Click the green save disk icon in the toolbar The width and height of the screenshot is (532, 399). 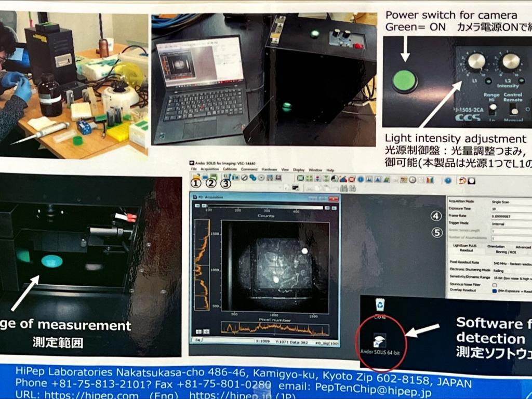214,177
